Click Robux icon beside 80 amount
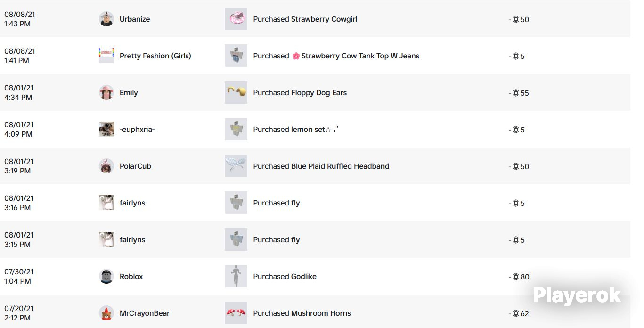This screenshot has width=644, height=328. pos(515,277)
